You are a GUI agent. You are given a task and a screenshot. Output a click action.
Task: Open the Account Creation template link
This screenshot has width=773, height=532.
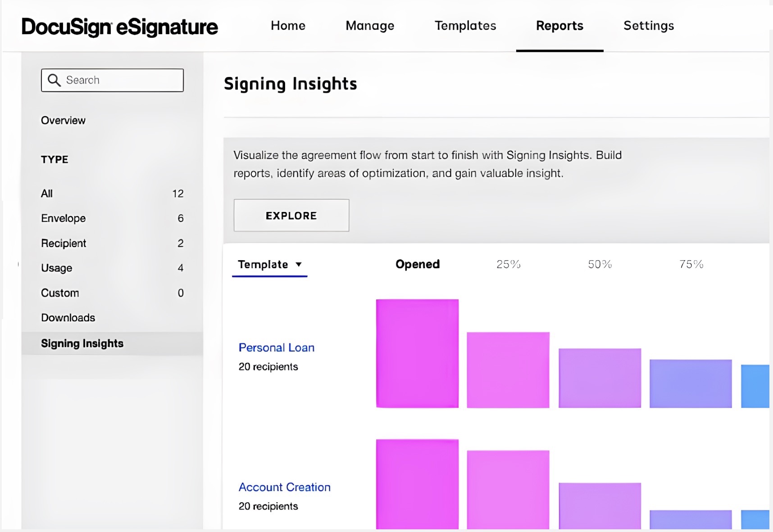(285, 487)
